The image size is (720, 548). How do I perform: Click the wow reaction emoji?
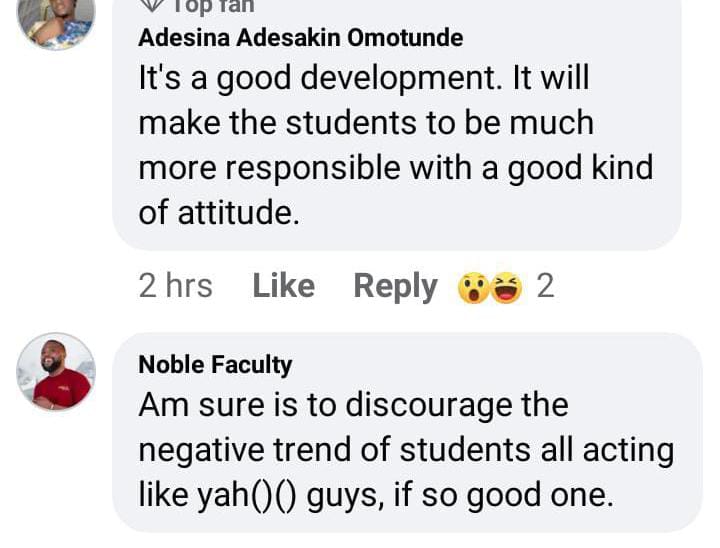(x=471, y=288)
